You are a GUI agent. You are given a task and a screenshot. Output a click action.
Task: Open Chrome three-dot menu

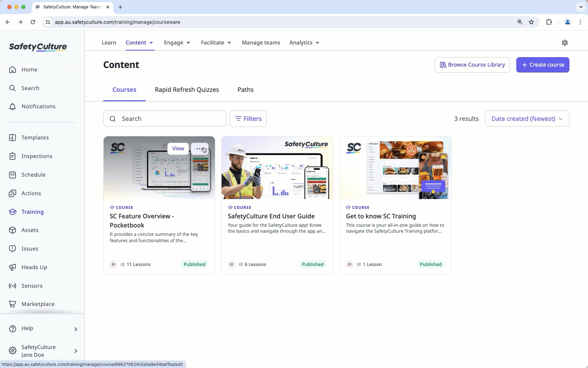580,22
